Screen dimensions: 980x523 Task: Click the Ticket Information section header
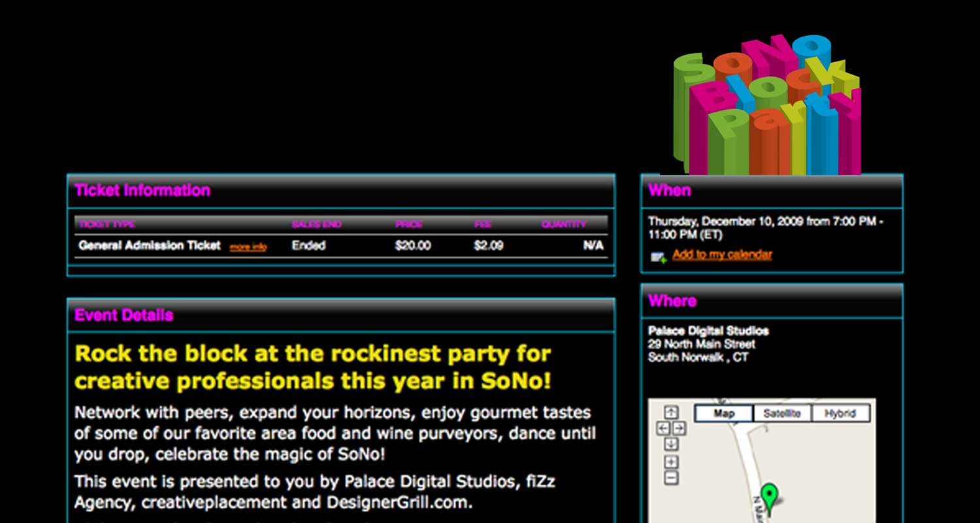141,190
